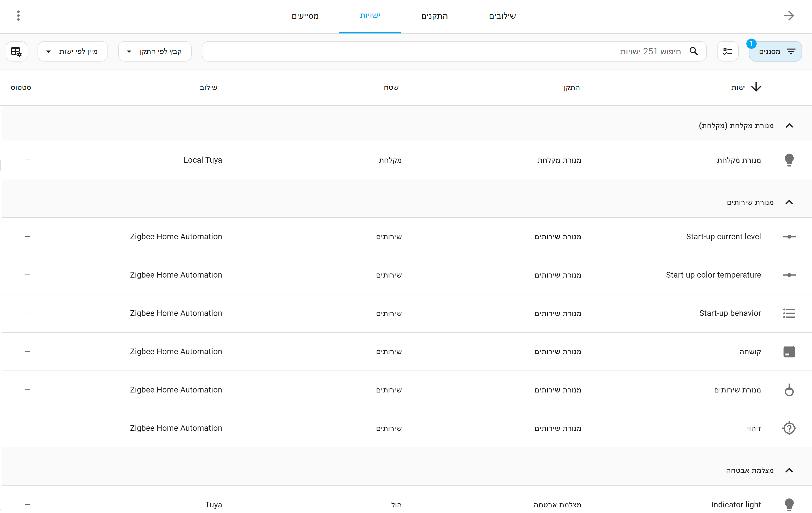Click Tuya integration in Indicator light row
This screenshot has height=513, width=812.
(213, 505)
